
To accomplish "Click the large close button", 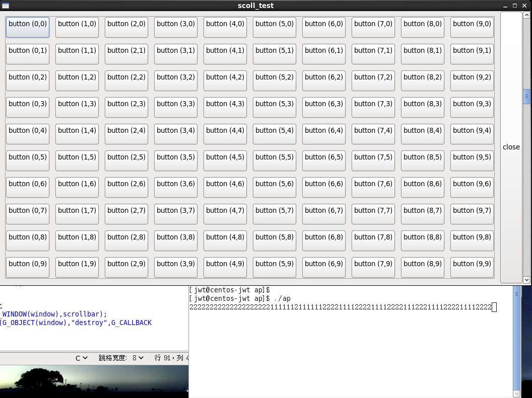I will [x=511, y=147].
